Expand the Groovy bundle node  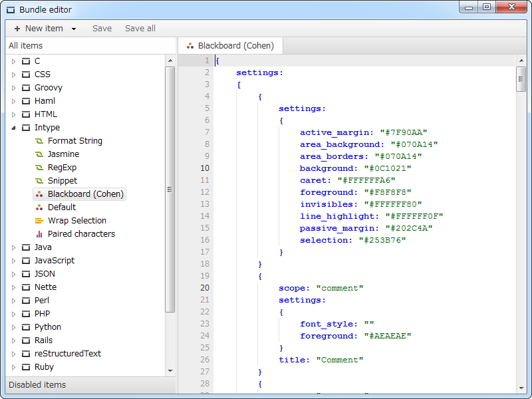13,88
